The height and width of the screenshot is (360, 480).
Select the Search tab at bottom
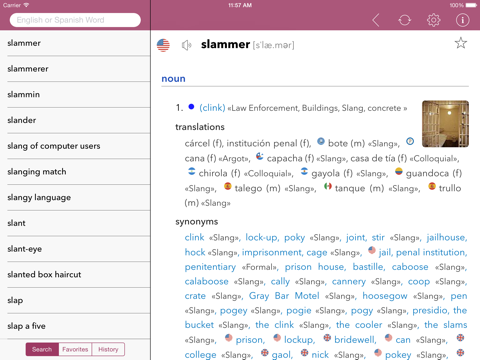[x=42, y=349]
